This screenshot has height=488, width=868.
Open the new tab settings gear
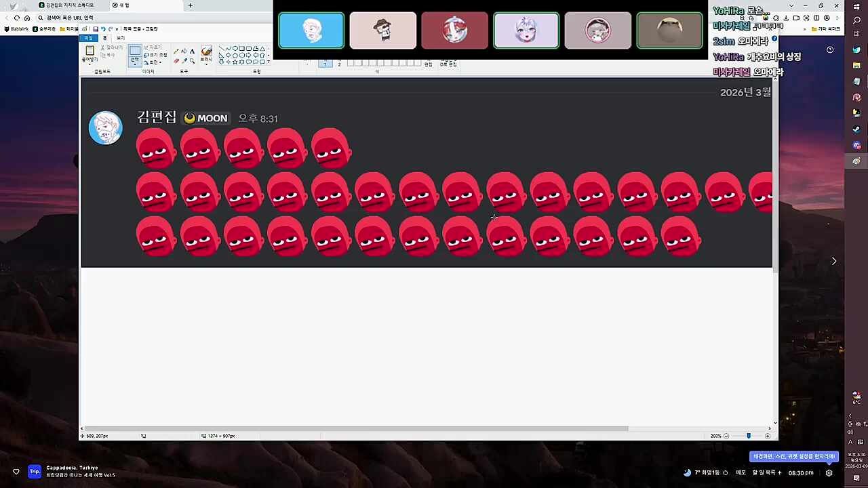point(829,473)
